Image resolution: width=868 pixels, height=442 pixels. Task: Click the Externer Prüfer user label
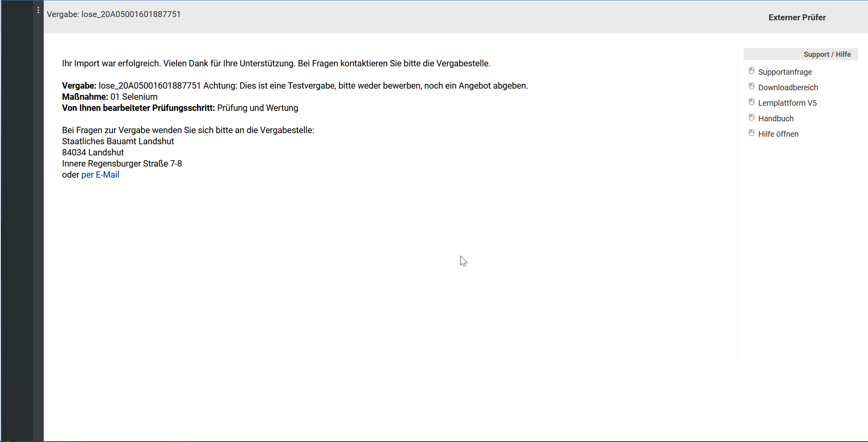point(797,17)
